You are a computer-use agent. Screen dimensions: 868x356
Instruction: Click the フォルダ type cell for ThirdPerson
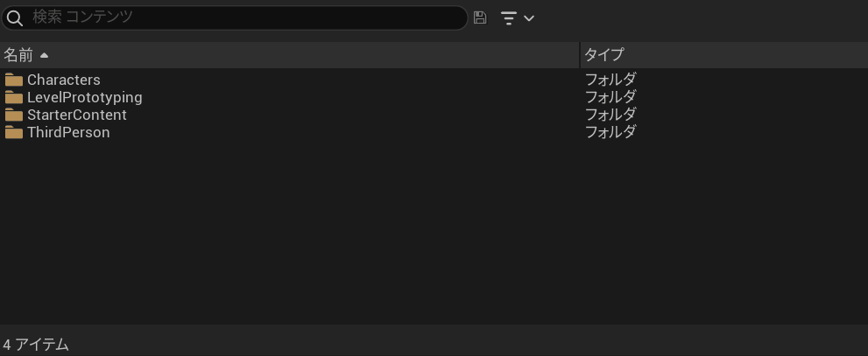click(610, 132)
